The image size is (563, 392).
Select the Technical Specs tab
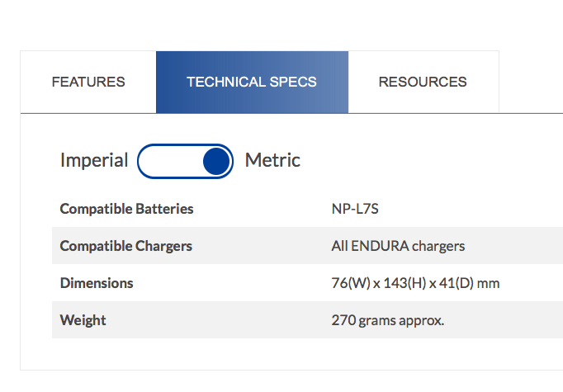tap(252, 82)
